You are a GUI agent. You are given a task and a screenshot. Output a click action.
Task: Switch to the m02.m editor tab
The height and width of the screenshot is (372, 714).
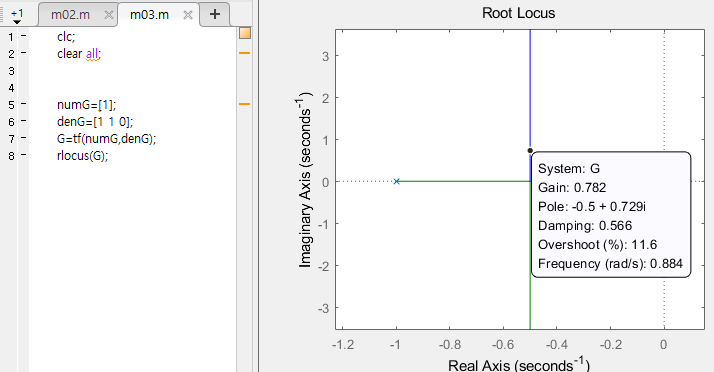(71, 15)
